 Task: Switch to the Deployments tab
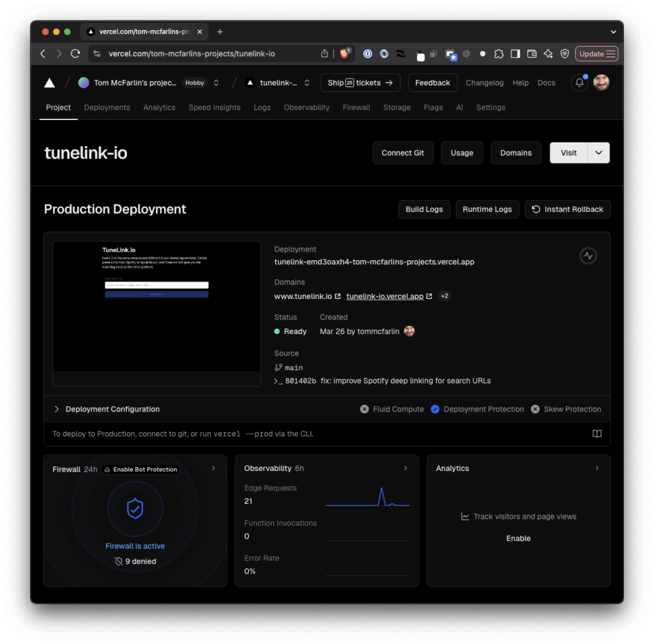point(107,107)
